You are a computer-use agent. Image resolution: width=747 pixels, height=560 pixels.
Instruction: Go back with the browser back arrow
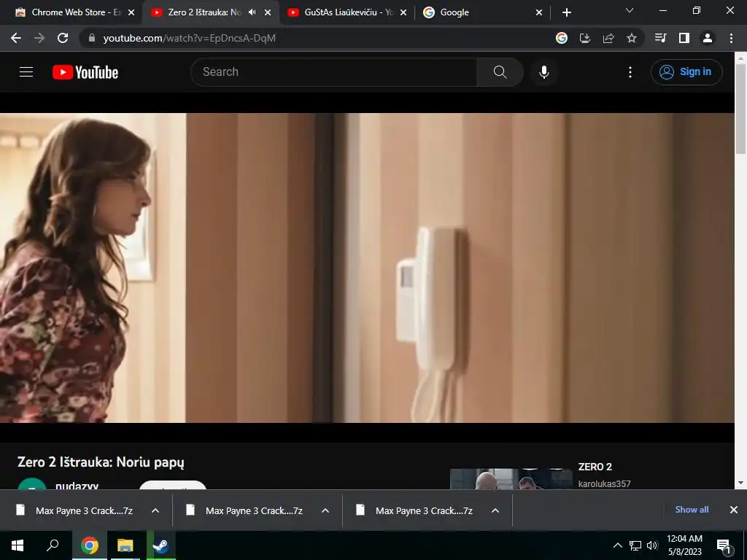16,38
